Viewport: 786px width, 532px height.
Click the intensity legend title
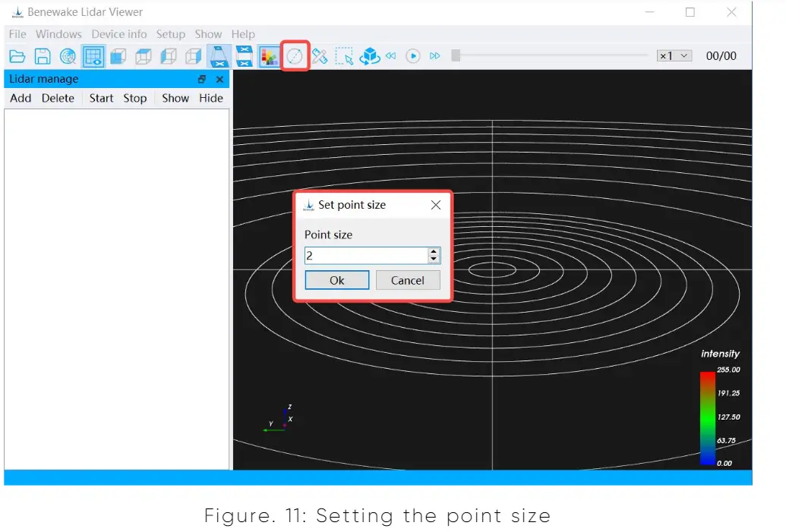point(720,354)
